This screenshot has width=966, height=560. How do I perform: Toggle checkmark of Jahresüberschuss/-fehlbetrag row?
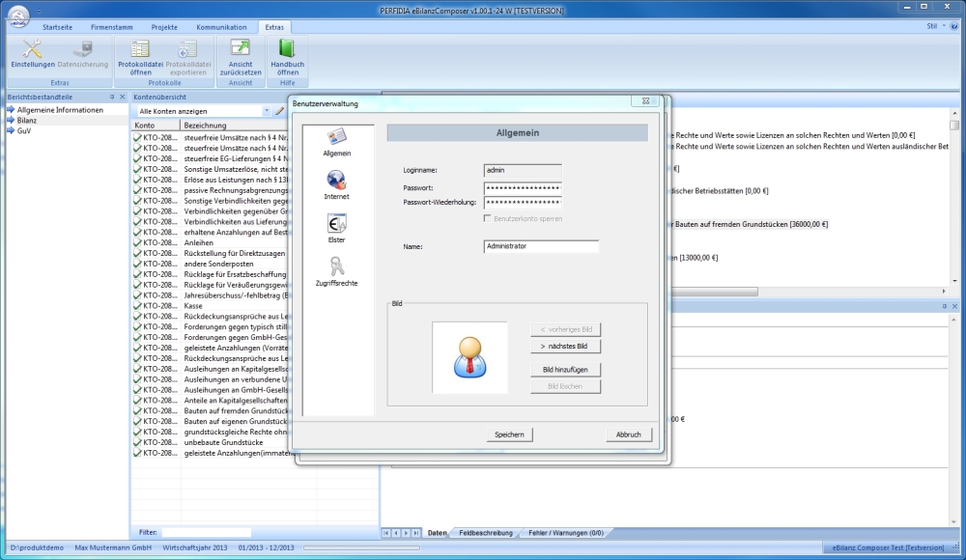point(137,295)
